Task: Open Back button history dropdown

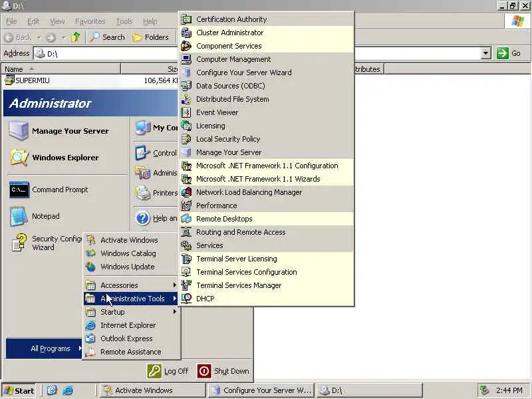Action: (x=39, y=37)
